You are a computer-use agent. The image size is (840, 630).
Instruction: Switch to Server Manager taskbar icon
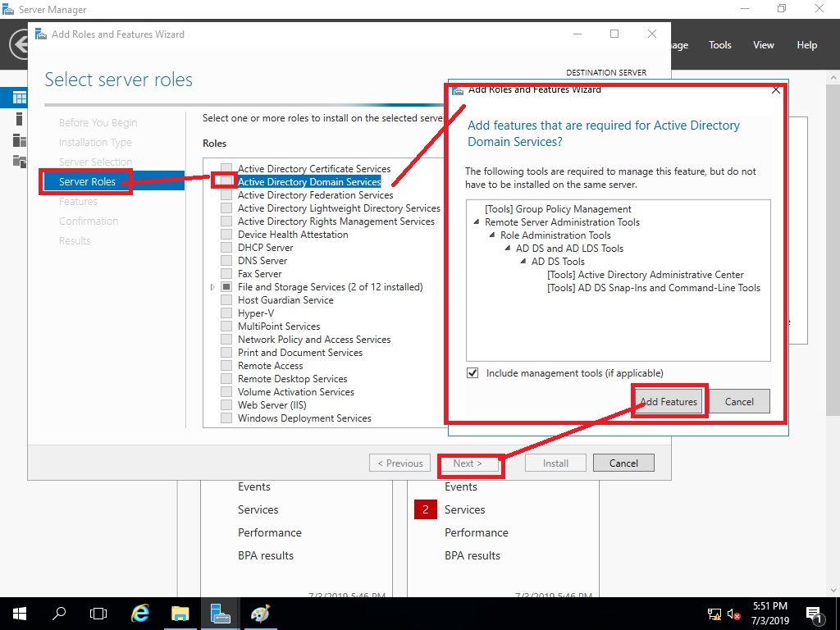(x=220, y=614)
